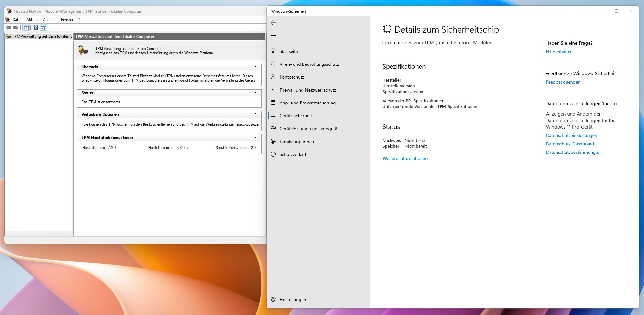Open the Aktion menu
The width and height of the screenshot is (644, 315).
click(x=32, y=20)
